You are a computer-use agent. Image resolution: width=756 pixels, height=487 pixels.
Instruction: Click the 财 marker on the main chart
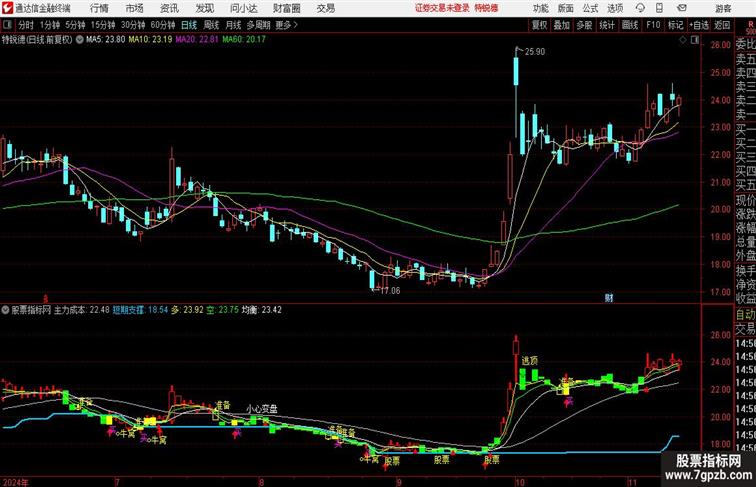[x=609, y=298]
